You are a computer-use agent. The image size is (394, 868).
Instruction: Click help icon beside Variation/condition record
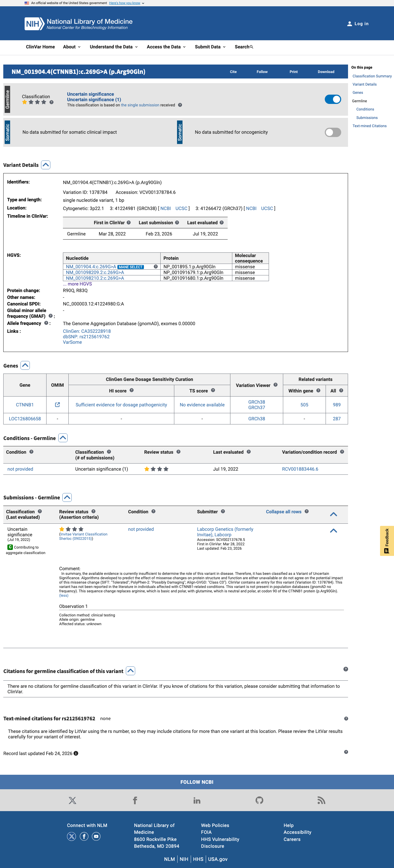pos(342,452)
